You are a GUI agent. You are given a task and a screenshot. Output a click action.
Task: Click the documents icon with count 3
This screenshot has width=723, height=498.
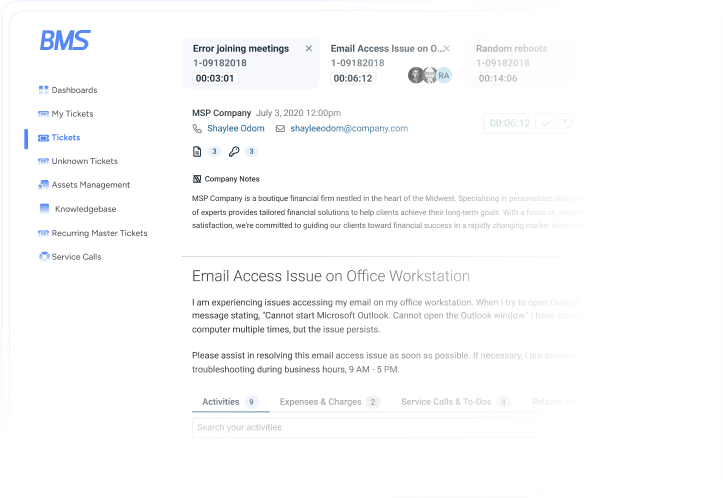197,152
